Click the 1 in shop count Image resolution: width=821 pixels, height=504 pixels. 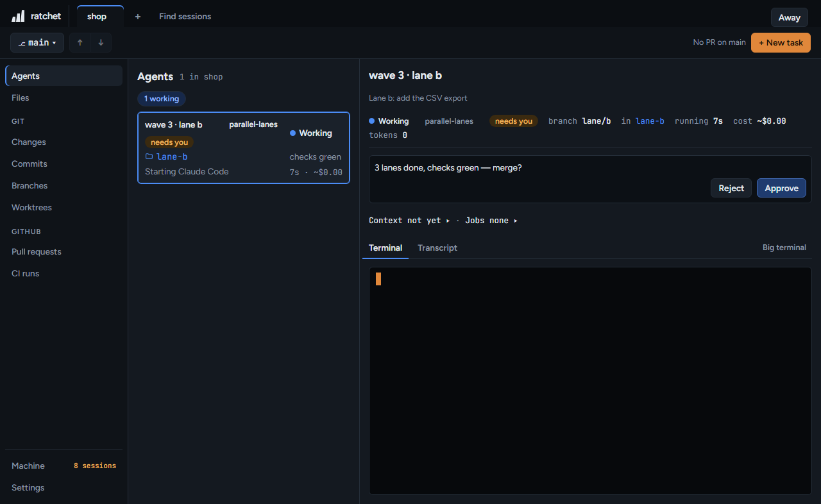[201, 77]
